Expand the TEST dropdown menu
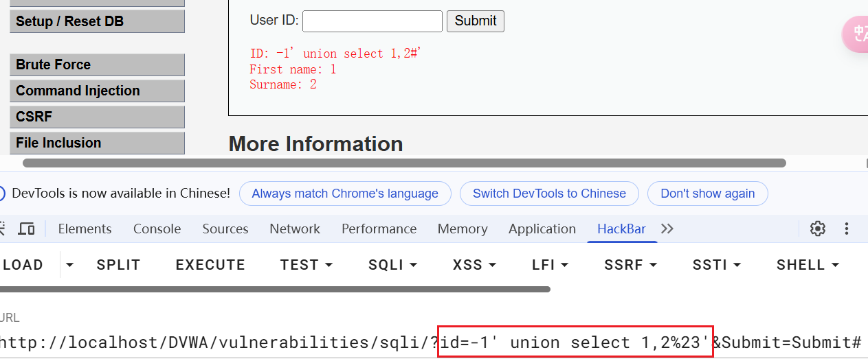 pyautogui.click(x=307, y=265)
